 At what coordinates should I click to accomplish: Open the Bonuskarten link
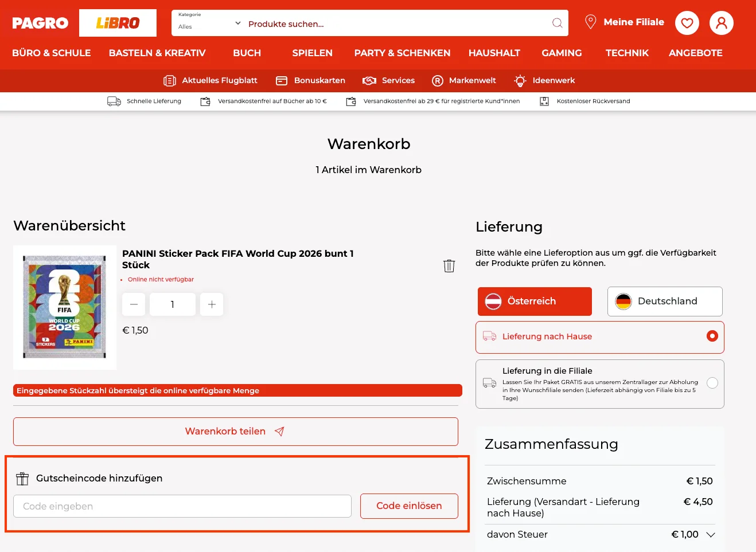click(319, 81)
